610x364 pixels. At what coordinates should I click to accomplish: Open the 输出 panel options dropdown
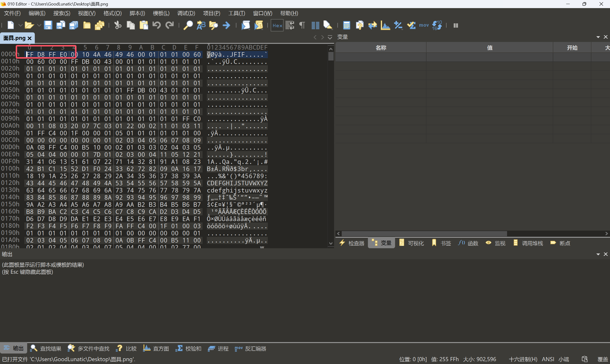(598, 254)
